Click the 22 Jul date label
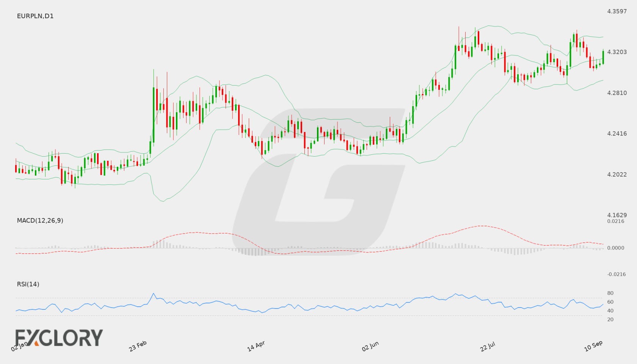The width and height of the screenshot is (637, 364). (488, 346)
